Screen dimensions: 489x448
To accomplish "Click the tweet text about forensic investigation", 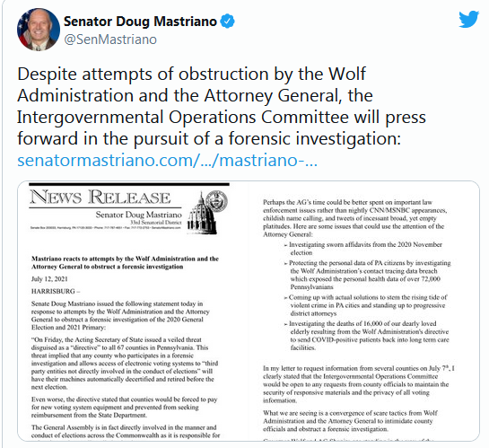I will point(222,106).
